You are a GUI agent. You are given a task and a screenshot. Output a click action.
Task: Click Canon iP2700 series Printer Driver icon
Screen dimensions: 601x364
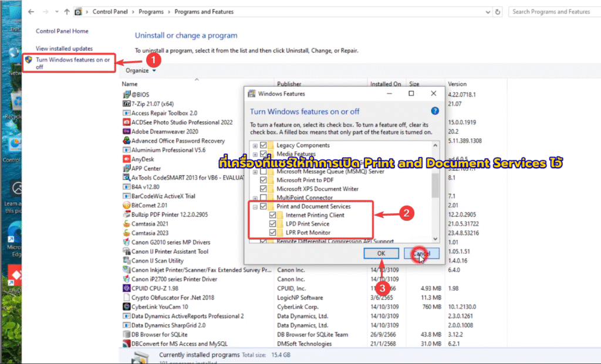[127, 279]
